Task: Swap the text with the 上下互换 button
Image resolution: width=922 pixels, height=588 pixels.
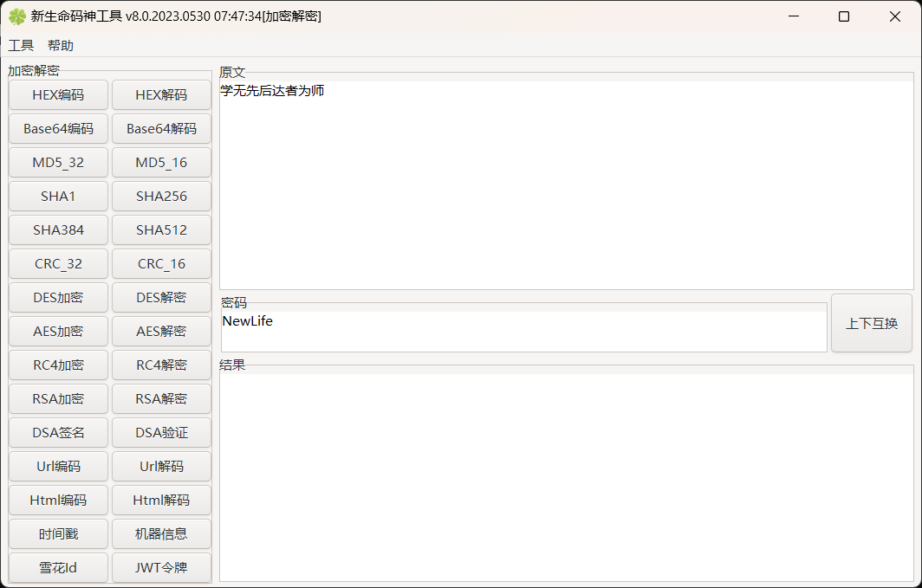Action: 871,324
